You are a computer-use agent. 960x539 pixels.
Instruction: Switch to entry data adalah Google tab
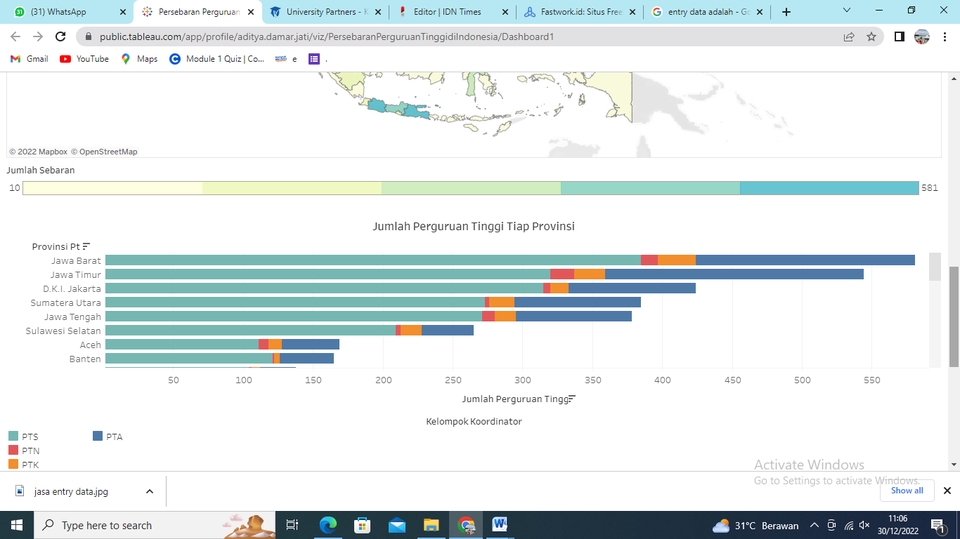(x=708, y=12)
